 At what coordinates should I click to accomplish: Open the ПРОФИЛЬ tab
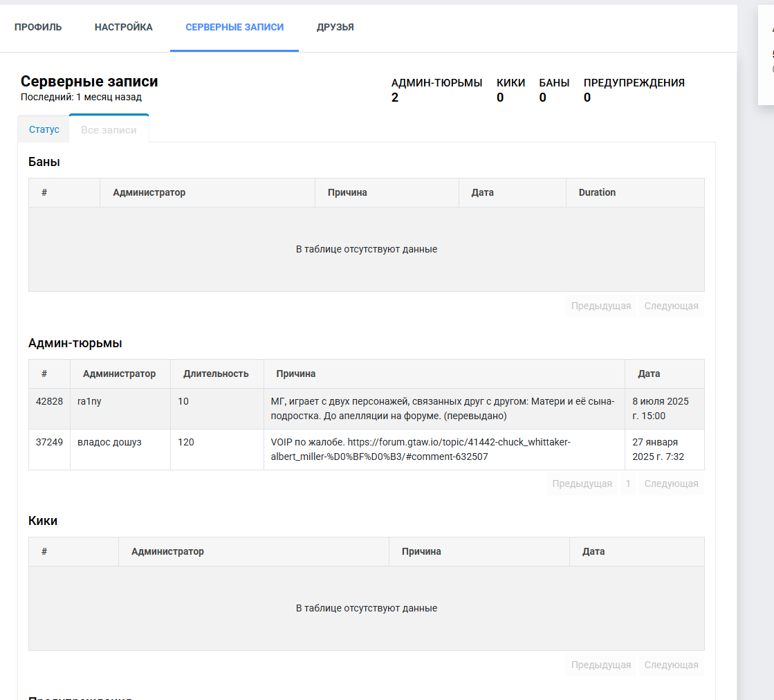coord(38,27)
